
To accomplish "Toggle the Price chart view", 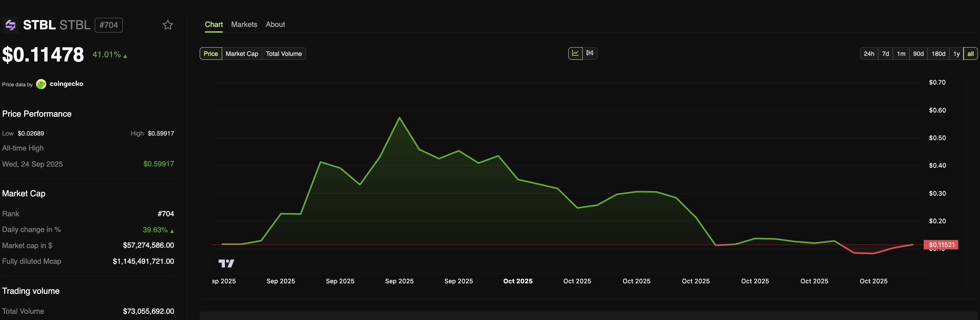I will pos(211,53).
